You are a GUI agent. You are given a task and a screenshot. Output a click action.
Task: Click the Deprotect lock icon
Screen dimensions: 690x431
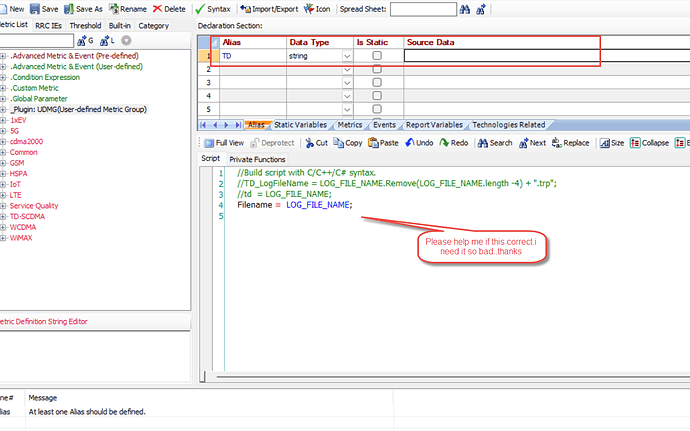pos(254,143)
